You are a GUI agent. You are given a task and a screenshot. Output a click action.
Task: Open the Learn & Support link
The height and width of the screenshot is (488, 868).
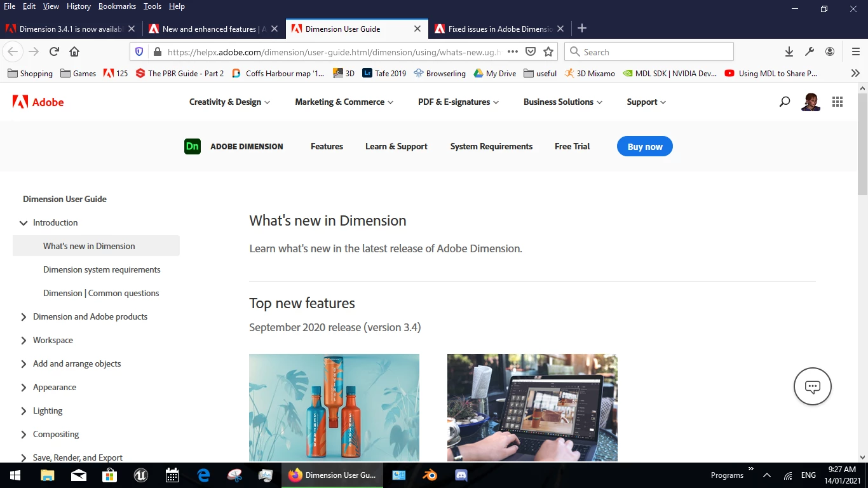click(397, 146)
